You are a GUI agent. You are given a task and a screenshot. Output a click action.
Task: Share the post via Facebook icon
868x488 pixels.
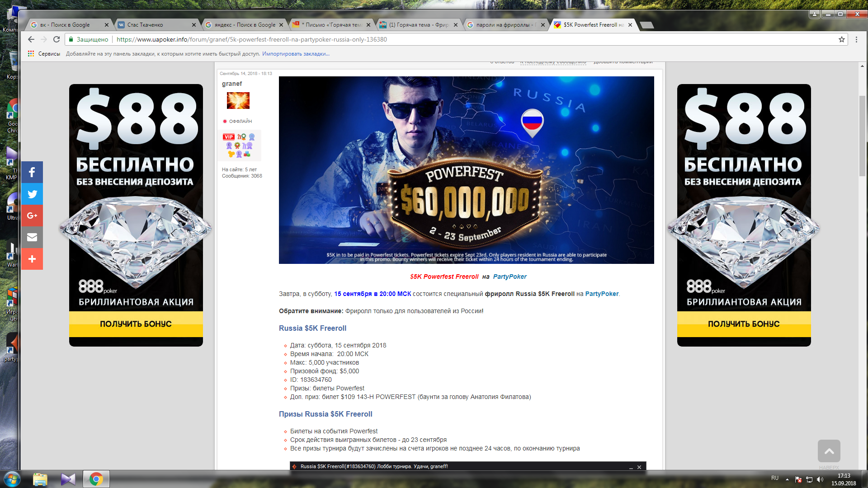point(32,172)
